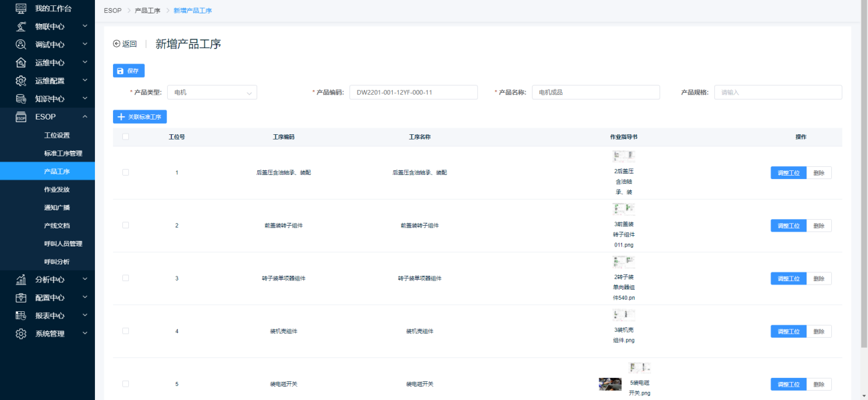The image size is (868, 400).
Task: Click the 系统管理 settings icon
Action: coord(21,333)
